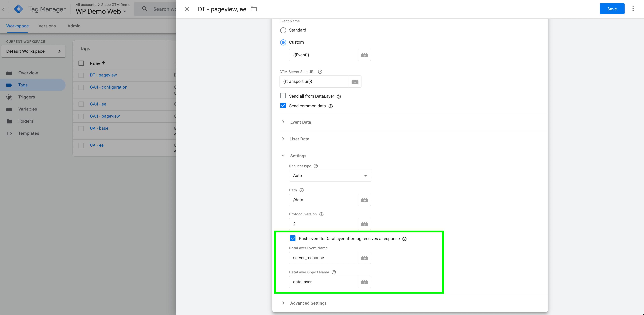This screenshot has height=315, width=644.
Task: Click the Protocol version field showing 2
Action: 324,224
